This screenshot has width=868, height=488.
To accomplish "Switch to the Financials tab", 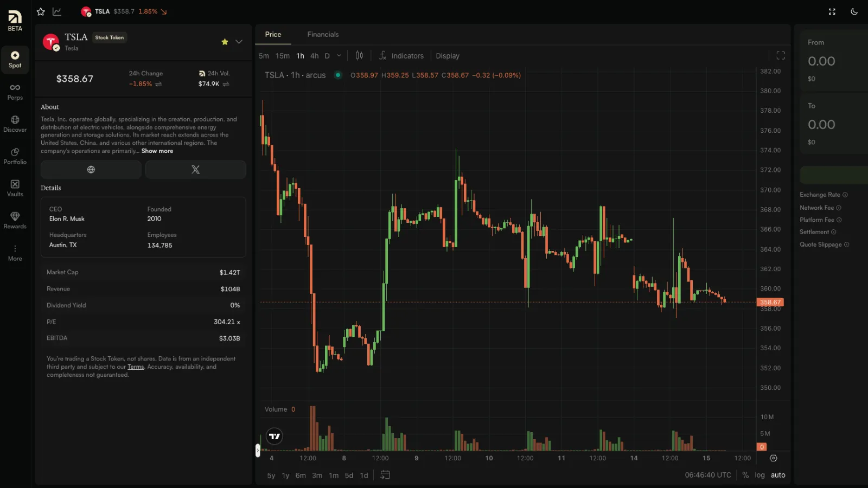I will pyautogui.click(x=323, y=35).
